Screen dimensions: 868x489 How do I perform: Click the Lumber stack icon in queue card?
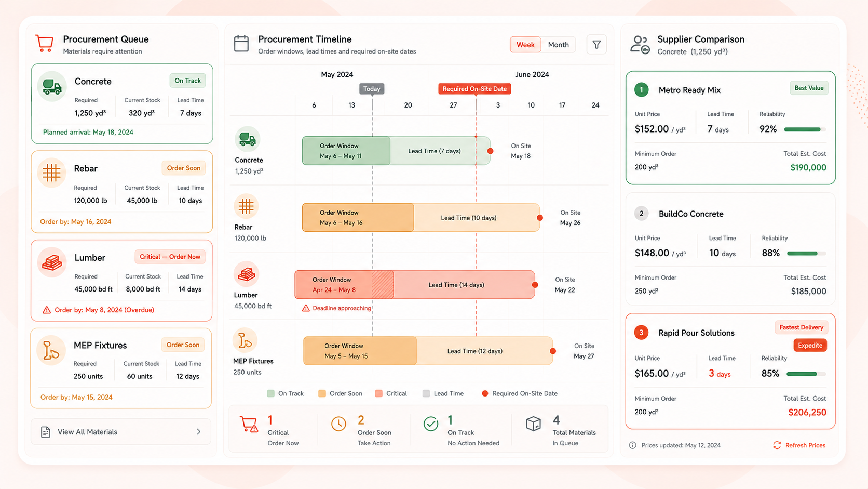(51, 262)
